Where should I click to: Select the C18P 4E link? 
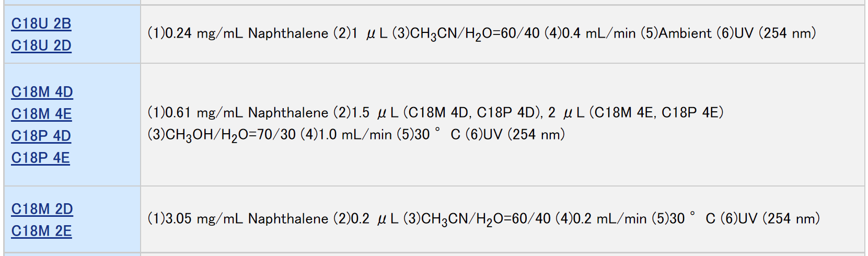[x=40, y=158]
